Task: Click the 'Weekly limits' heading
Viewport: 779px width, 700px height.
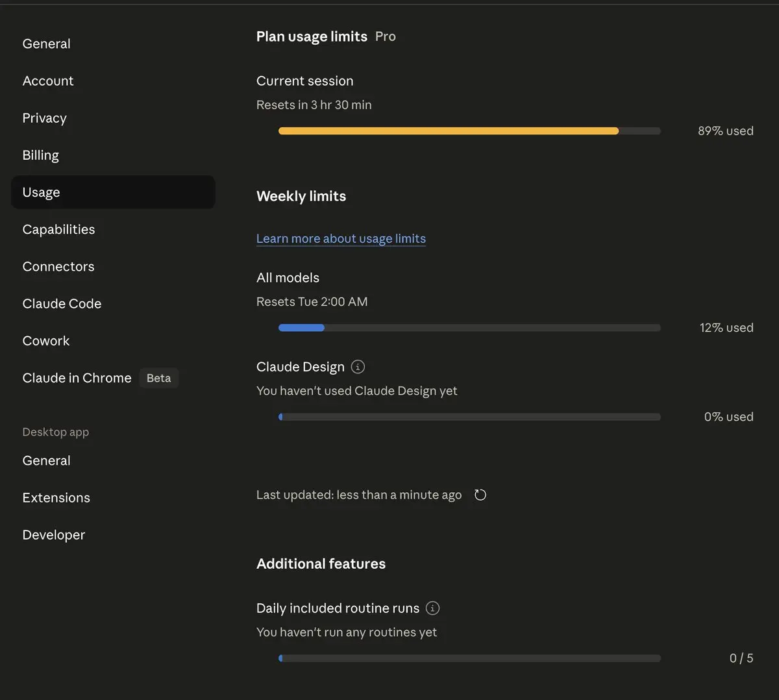Action: 301,196
